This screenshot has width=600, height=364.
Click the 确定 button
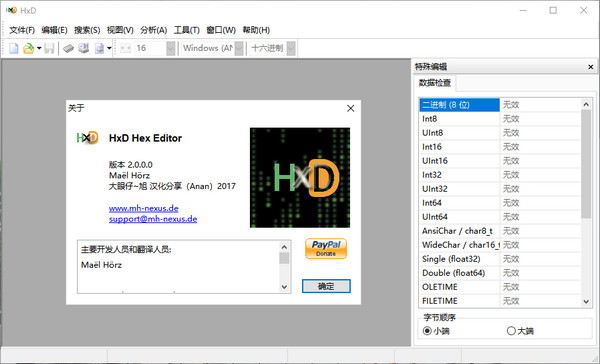[x=326, y=286]
